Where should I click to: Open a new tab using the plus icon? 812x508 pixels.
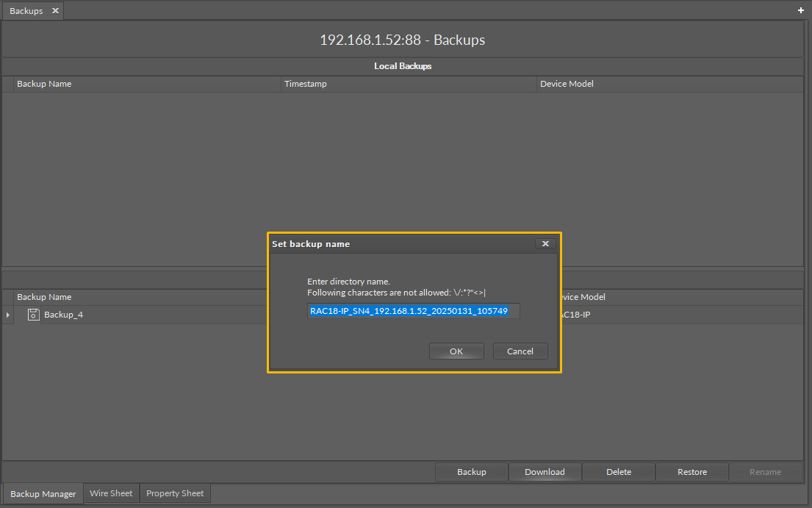pyautogui.click(x=800, y=10)
